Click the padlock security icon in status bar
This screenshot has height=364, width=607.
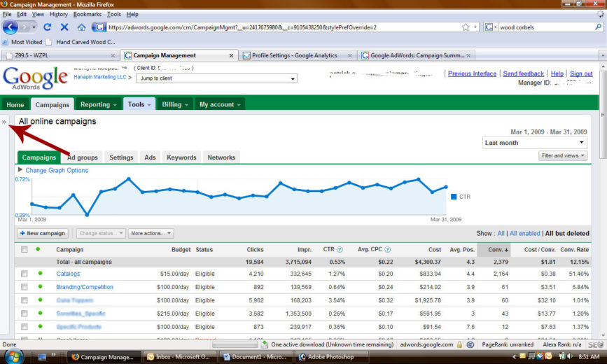click(x=459, y=344)
